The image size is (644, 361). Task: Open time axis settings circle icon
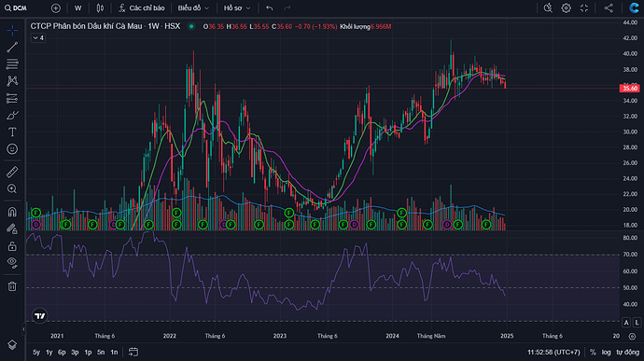tap(632, 336)
